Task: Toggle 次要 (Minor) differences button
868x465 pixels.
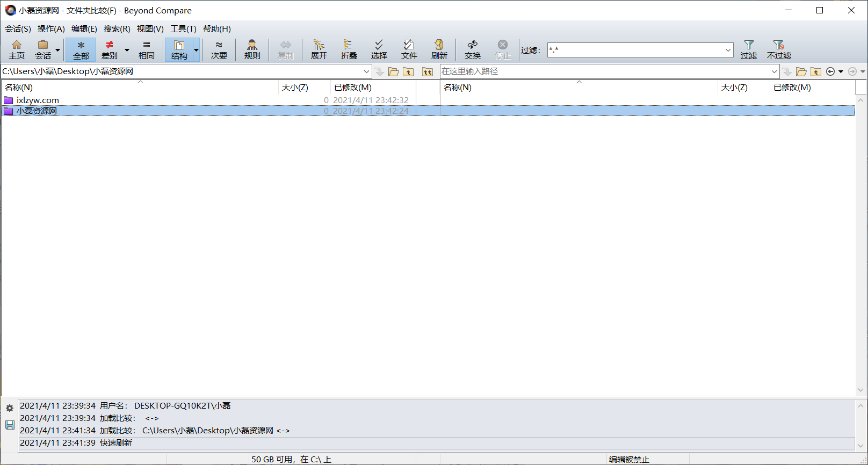Action: [219, 49]
